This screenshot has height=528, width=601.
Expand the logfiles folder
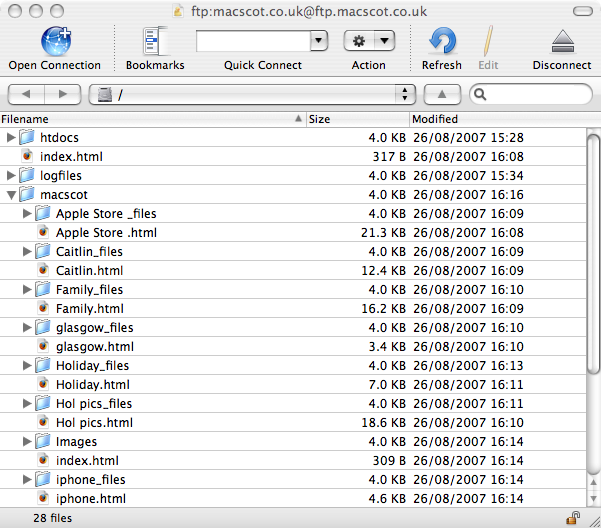click(x=11, y=175)
